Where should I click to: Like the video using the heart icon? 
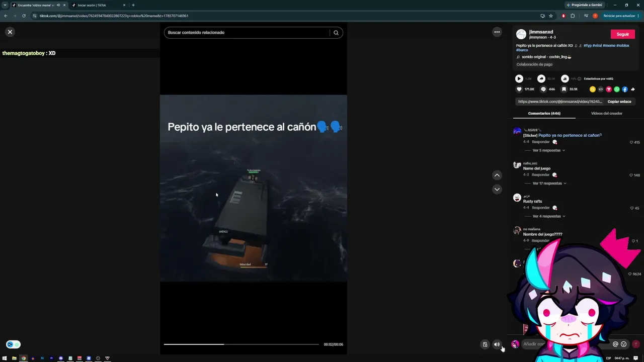(519, 89)
